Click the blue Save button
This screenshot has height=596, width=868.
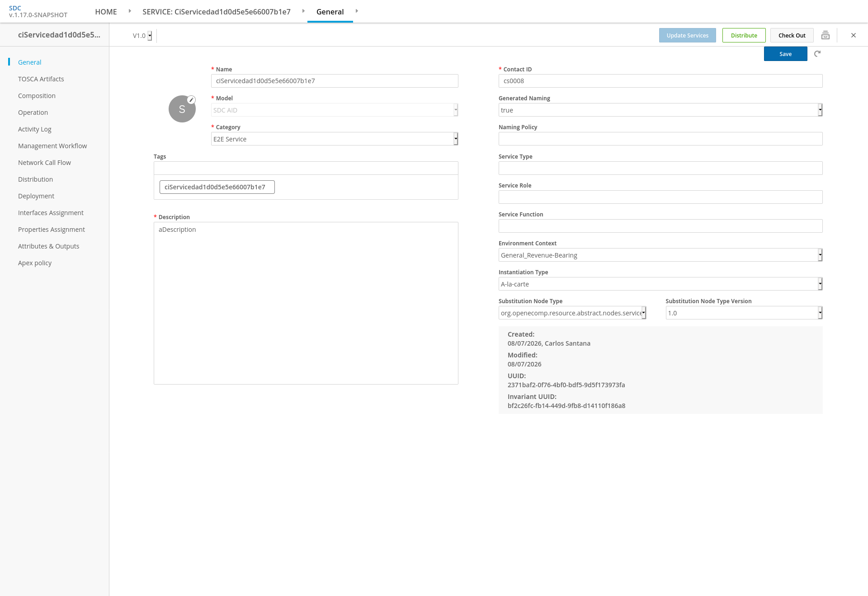786,54
